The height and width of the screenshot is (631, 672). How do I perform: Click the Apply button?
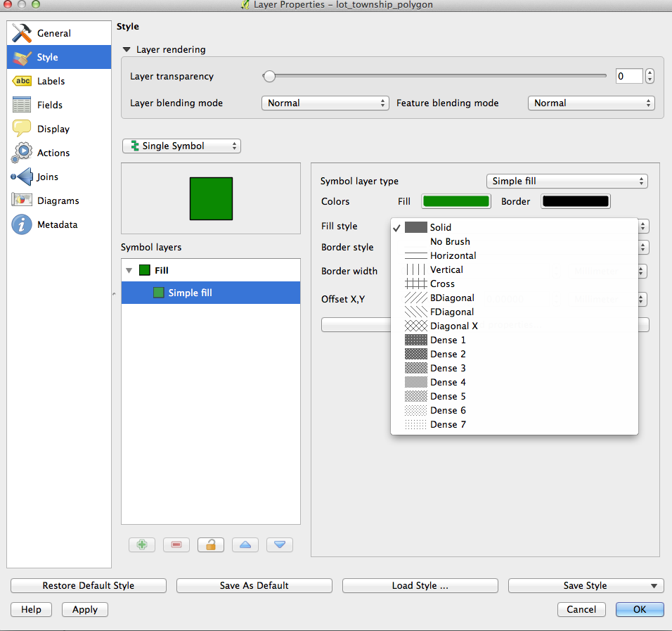click(x=85, y=609)
